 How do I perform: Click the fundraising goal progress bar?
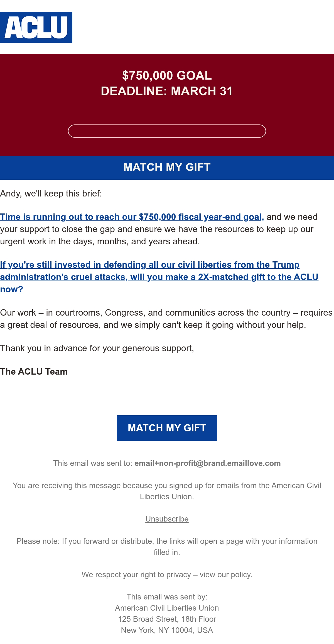click(x=167, y=131)
